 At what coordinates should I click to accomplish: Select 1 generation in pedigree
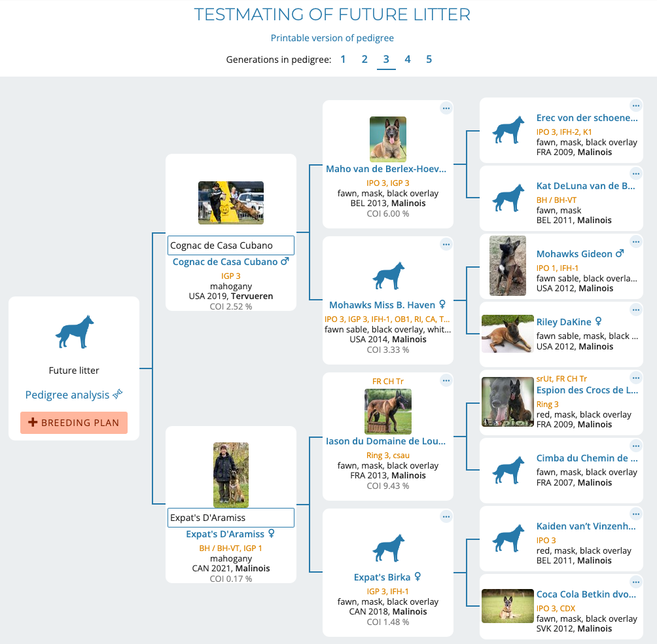tap(343, 60)
